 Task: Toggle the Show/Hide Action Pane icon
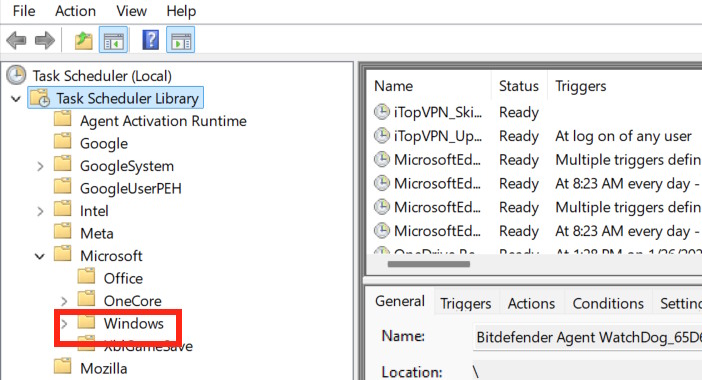(180, 40)
